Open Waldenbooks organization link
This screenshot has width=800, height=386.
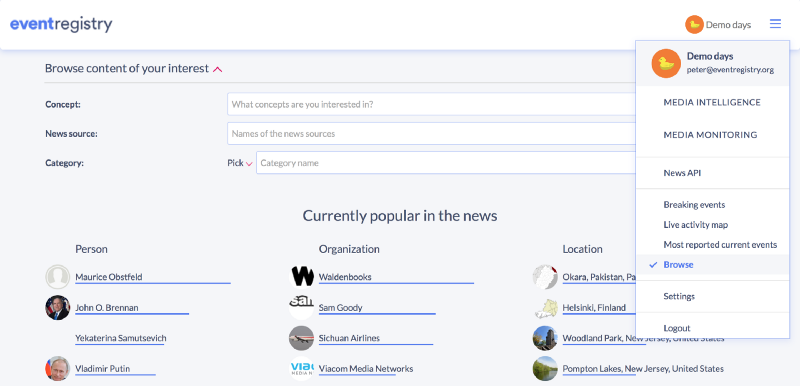[x=345, y=277]
